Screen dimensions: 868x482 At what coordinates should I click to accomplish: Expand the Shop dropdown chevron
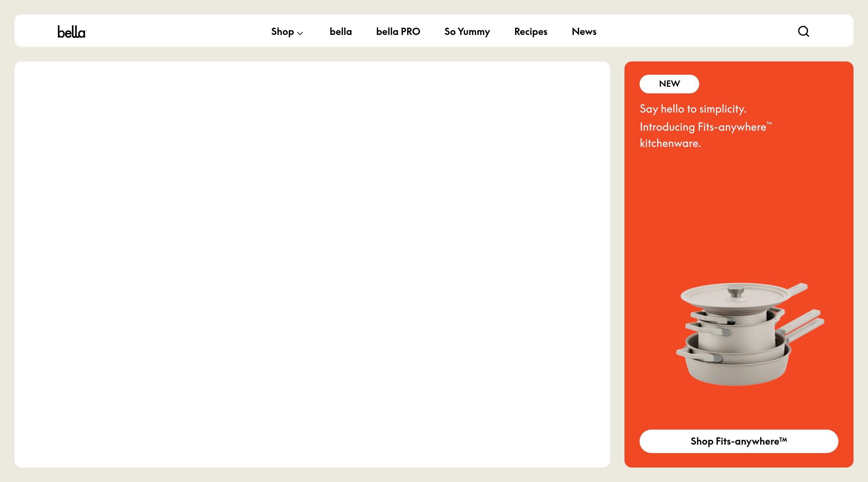[x=300, y=33]
